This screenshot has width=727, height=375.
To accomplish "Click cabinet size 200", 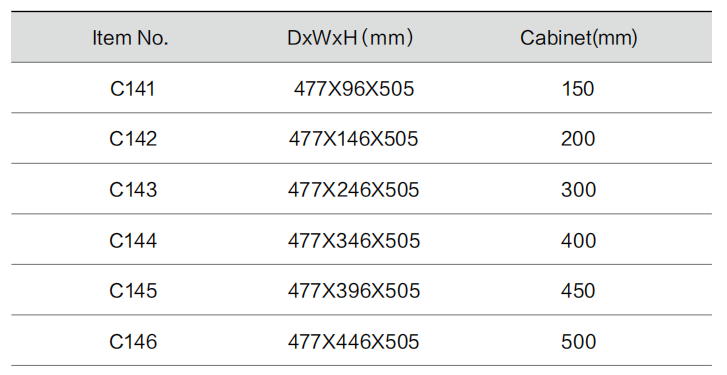I will (x=578, y=139).
